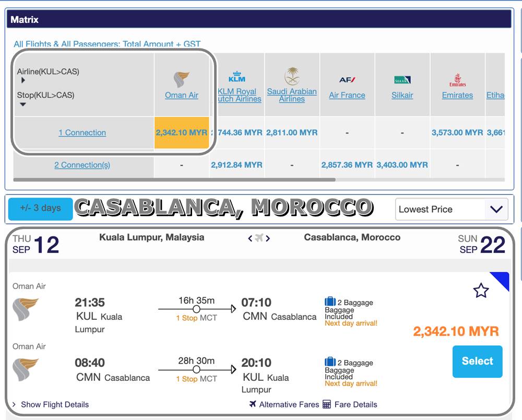Image resolution: width=522 pixels, height=420 pixels.
Task: Click the baggage icon on the outbound flight
Action: click(330, 302)
